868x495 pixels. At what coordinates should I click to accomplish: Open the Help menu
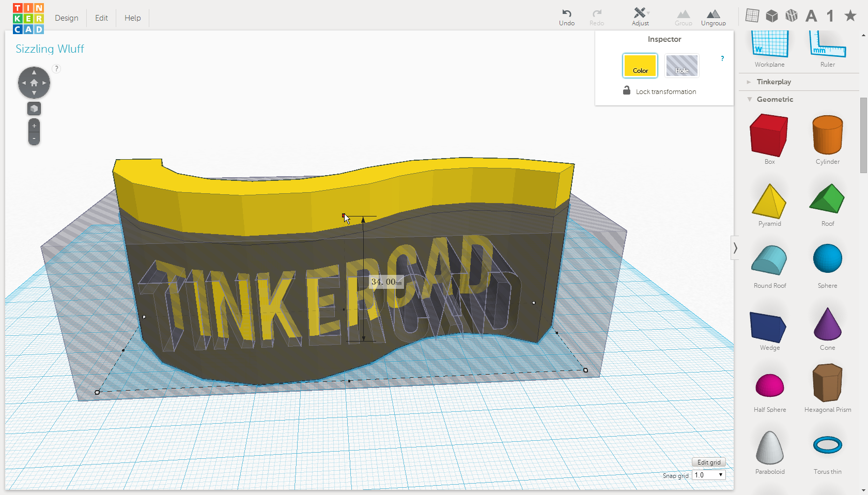point(132,18)
